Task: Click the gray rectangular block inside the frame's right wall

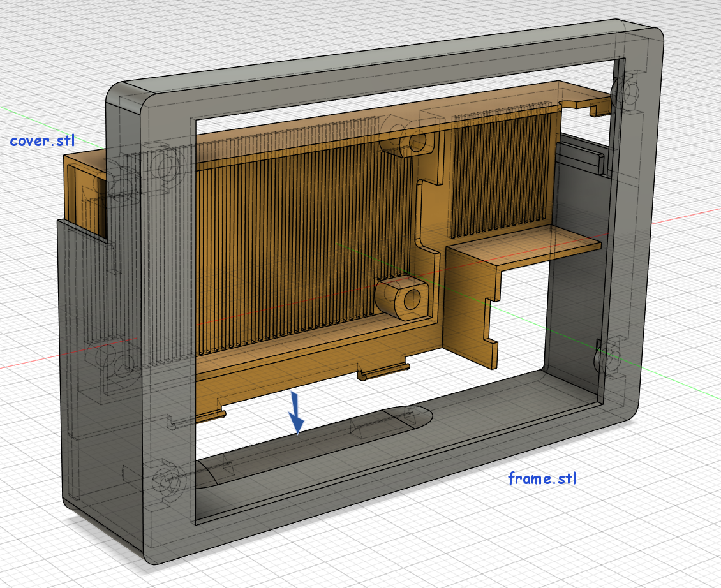Action: 581,158
